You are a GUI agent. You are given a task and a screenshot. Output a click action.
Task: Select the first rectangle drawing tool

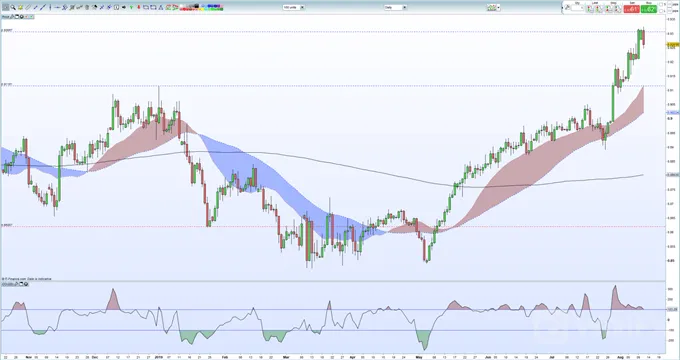click(146, 7)
